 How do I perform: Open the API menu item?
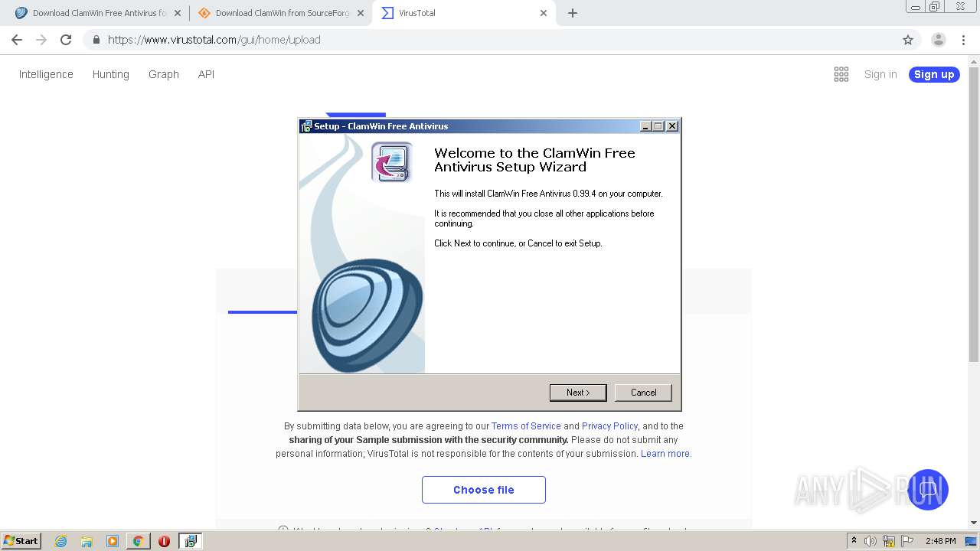point(206,74)
